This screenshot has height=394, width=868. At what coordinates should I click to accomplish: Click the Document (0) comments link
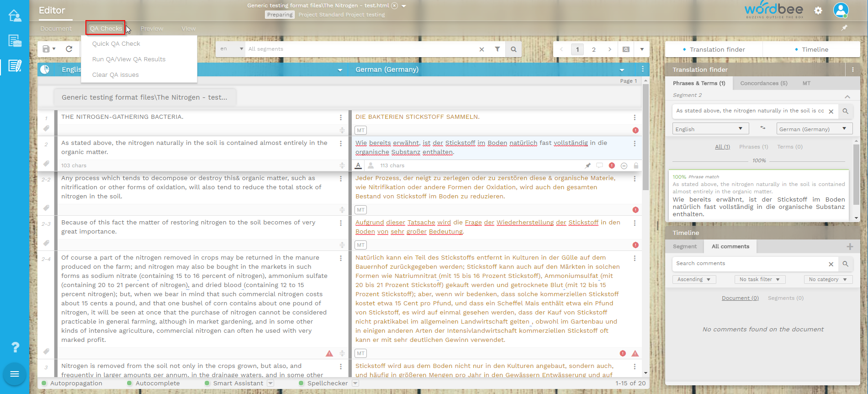[740, 298]
